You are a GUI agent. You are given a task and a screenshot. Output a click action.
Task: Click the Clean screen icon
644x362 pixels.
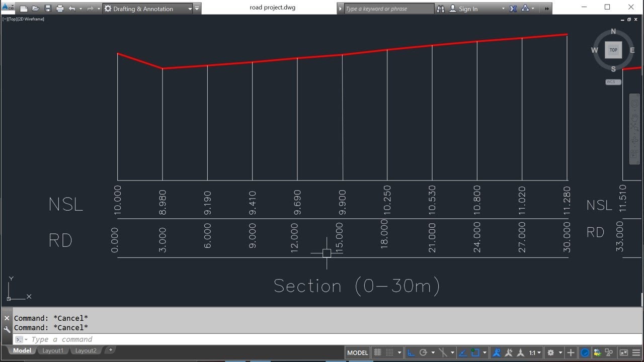click(624, 353)
